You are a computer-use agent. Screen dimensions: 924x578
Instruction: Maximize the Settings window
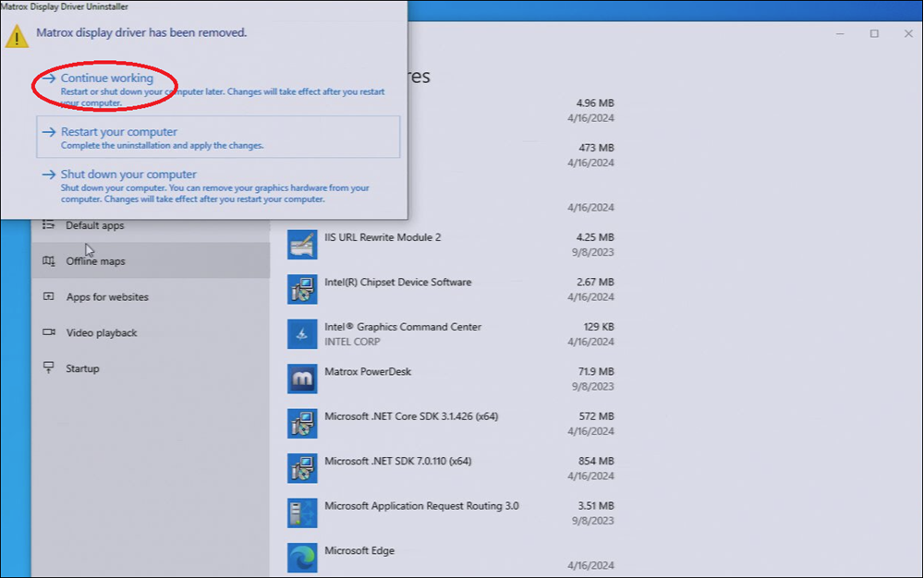874,34
